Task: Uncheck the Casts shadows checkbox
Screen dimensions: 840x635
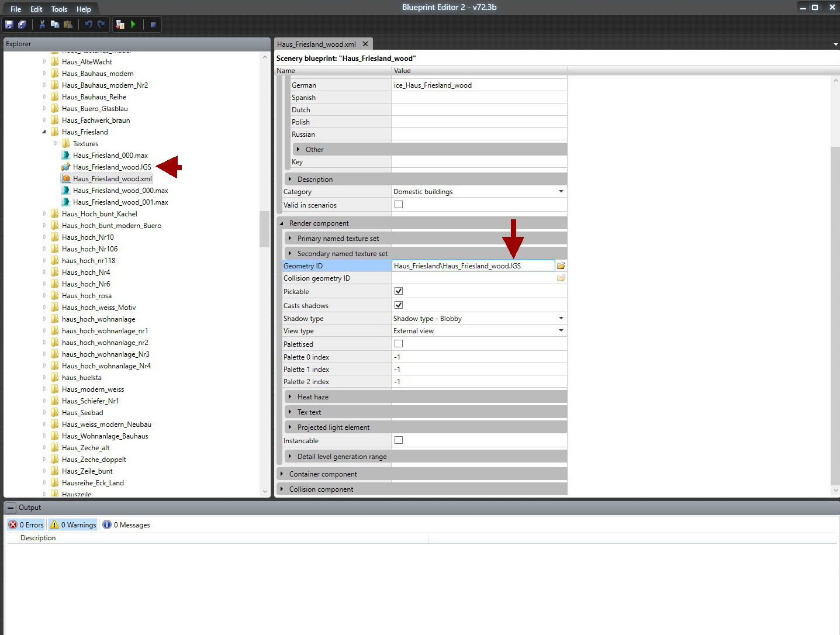Action: (399, 305)
